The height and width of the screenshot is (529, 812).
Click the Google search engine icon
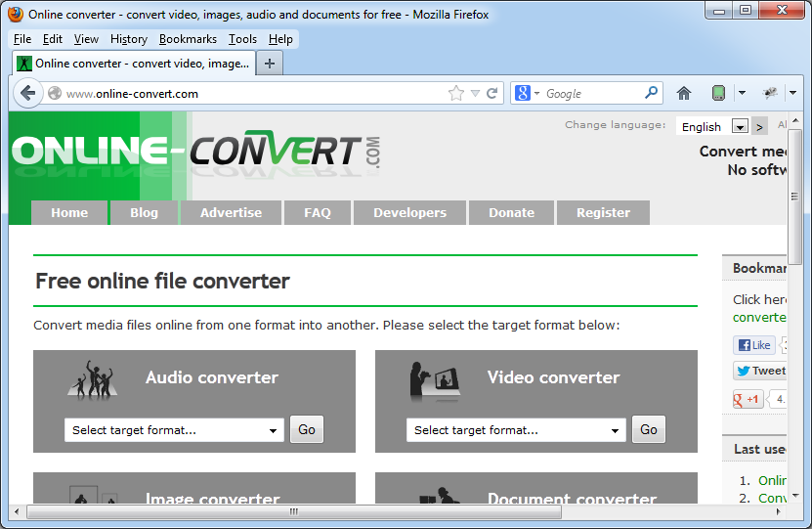523,93
